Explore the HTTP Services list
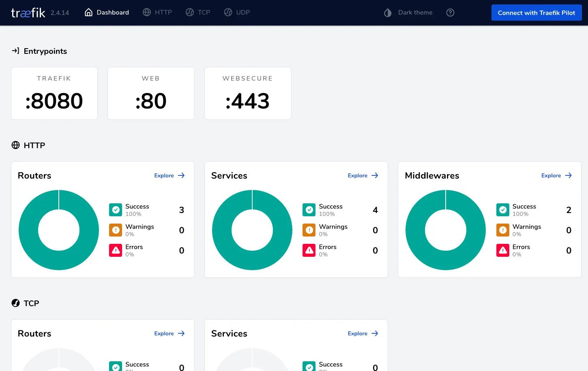Image resolution: width=588 pixels, height=371 pixels. [363, 175]
